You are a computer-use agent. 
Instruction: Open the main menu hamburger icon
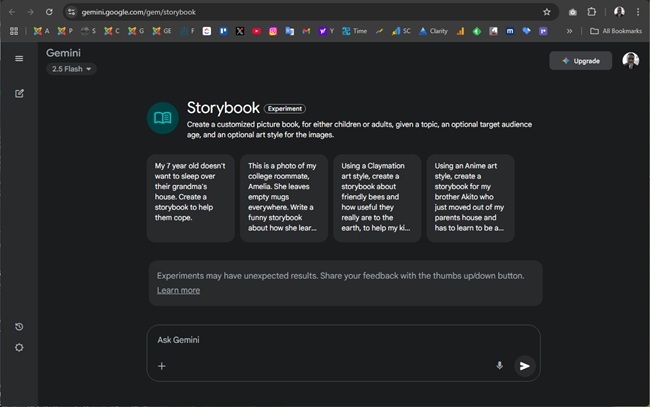[x=19, y=58]
